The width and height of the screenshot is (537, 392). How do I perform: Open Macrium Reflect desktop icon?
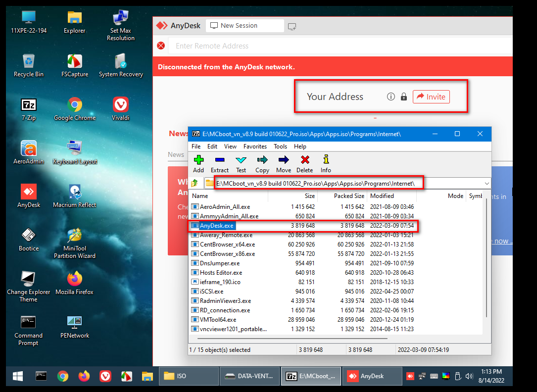[x=75, y=196]
